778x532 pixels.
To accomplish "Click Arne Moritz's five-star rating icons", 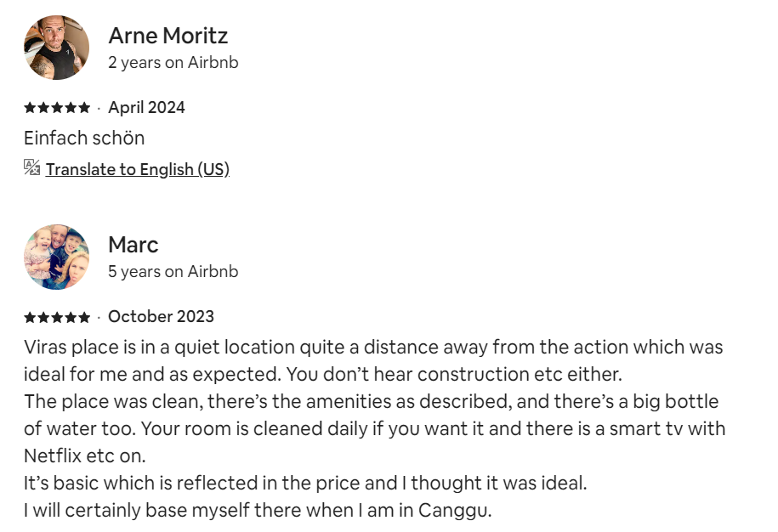I will (x=56, y=108).
